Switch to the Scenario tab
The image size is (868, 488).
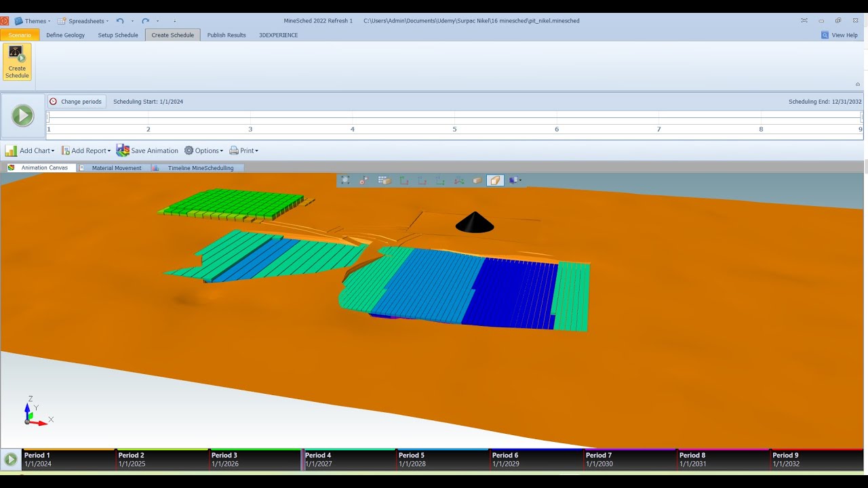[20, 35]
